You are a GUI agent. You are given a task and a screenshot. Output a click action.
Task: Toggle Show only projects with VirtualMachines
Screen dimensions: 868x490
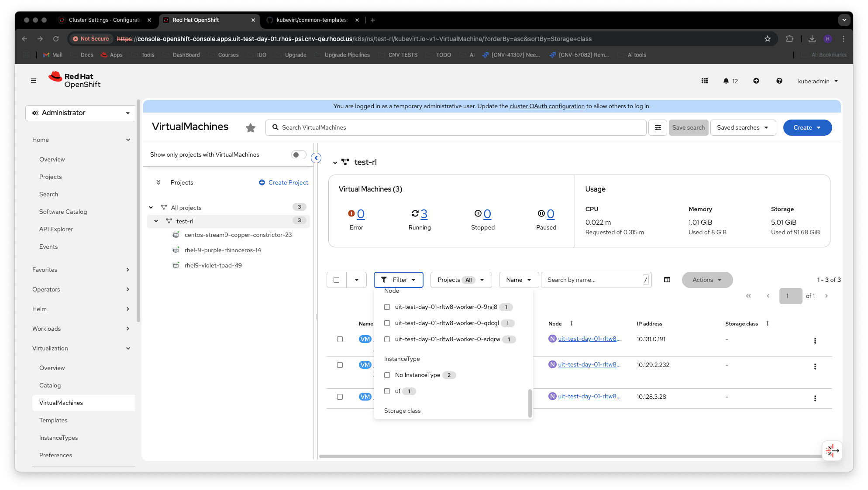[x=299, y=155]
